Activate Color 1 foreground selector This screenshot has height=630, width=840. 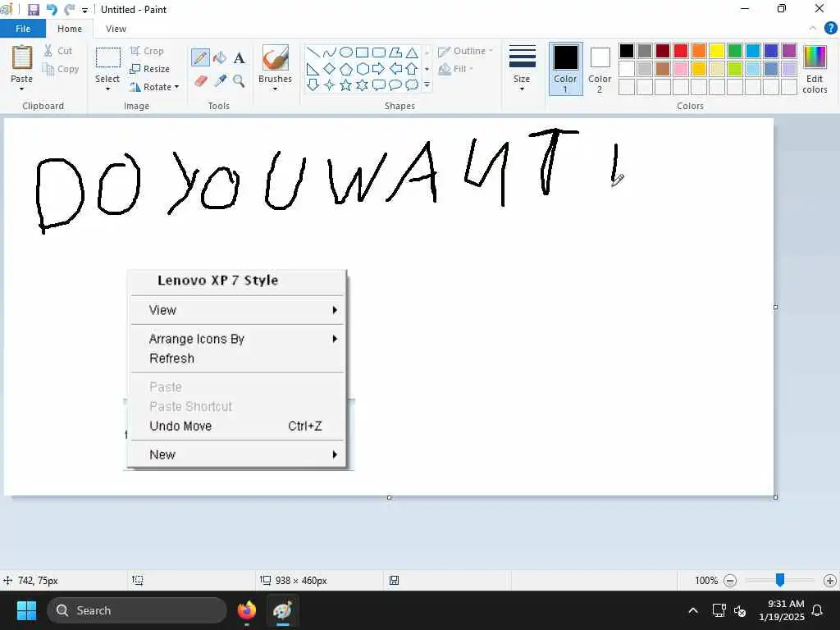pyautogui.click(x=566, y=69)
